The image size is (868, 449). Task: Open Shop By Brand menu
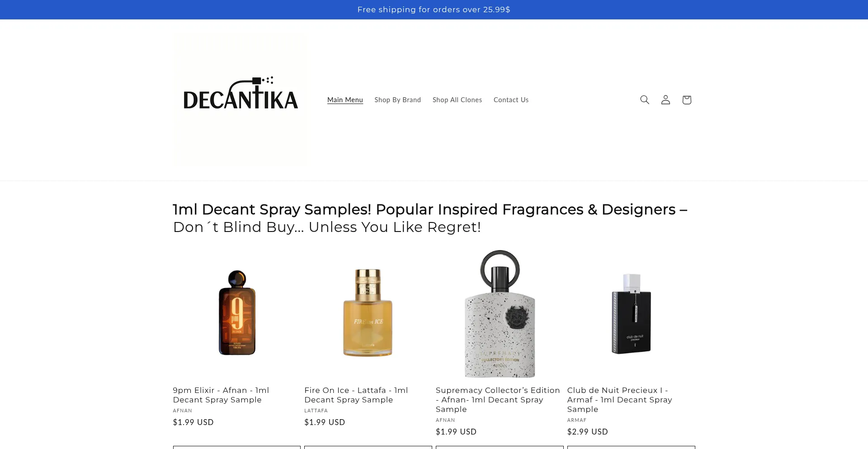tap(397, 100)
